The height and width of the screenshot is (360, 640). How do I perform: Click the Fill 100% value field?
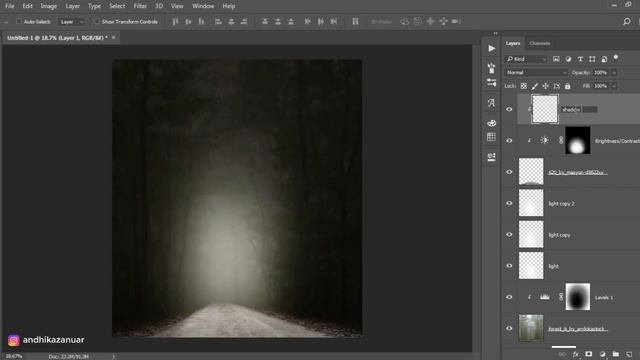(601, 86)
